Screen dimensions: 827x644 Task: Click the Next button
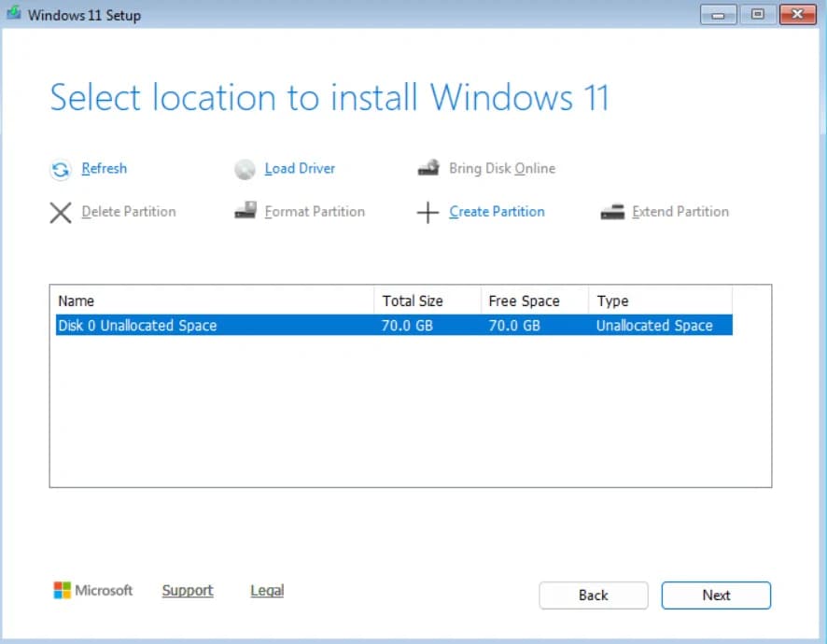(716, 595)
